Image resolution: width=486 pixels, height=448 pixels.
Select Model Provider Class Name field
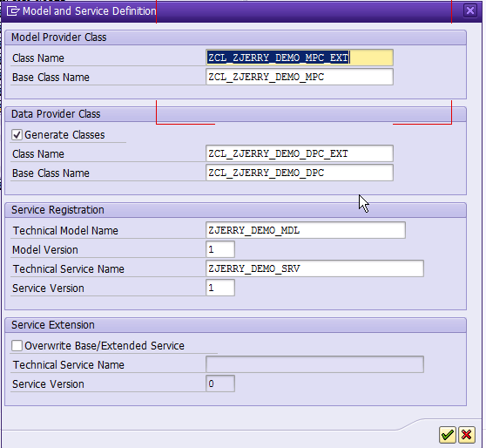click(300, 58)
